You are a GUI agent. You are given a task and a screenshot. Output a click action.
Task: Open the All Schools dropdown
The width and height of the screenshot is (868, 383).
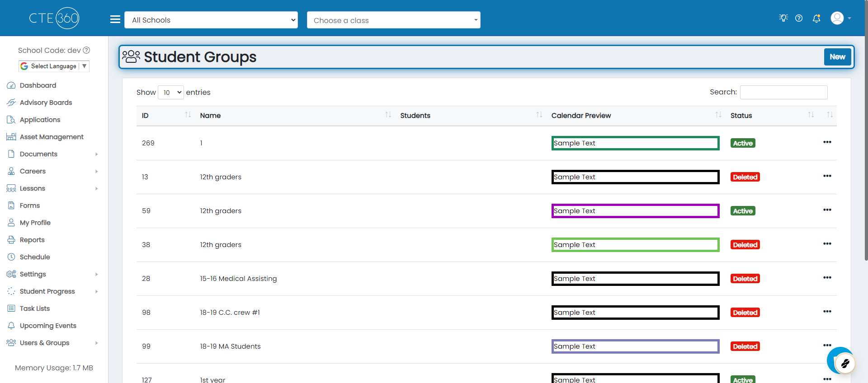click(211, 20)
